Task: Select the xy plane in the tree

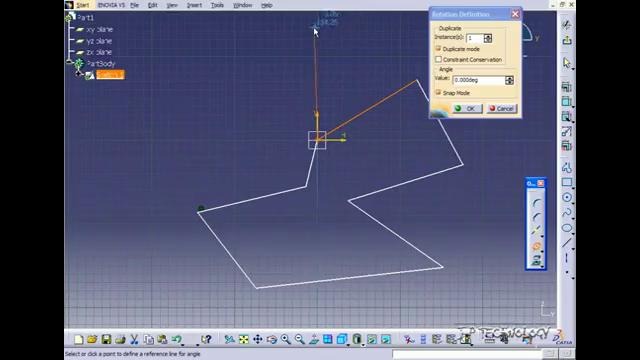Action: tap(99, 29)
